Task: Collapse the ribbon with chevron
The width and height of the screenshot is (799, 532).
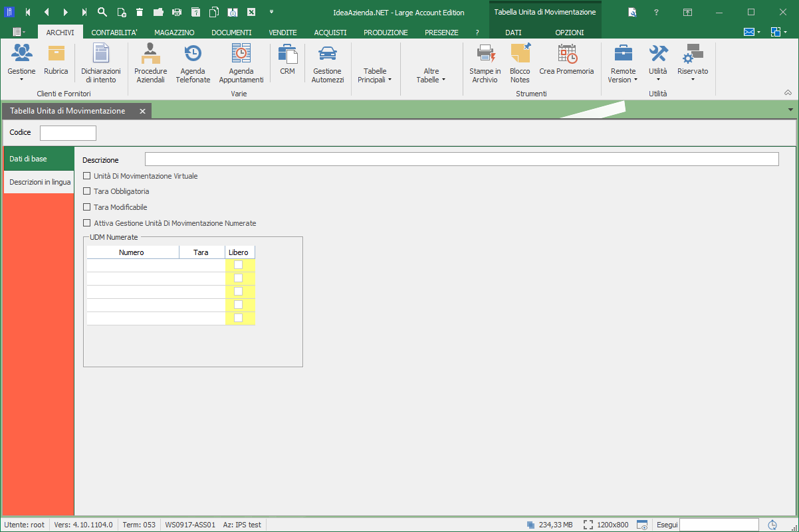Action: tap(788, 92)
